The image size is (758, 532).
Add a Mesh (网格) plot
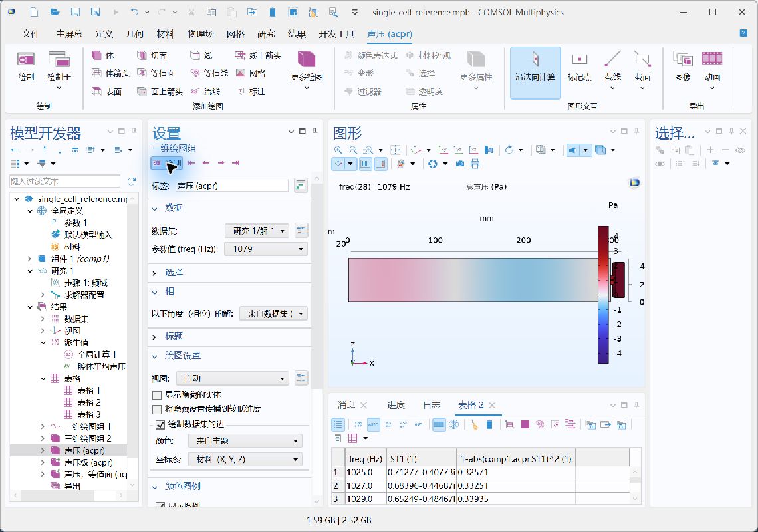pos(251,73)
